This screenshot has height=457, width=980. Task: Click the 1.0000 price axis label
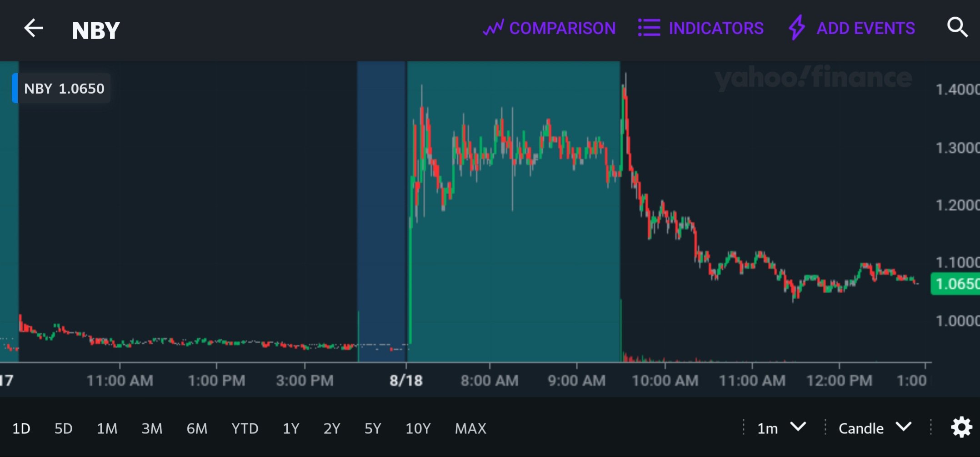click(958, 321)
